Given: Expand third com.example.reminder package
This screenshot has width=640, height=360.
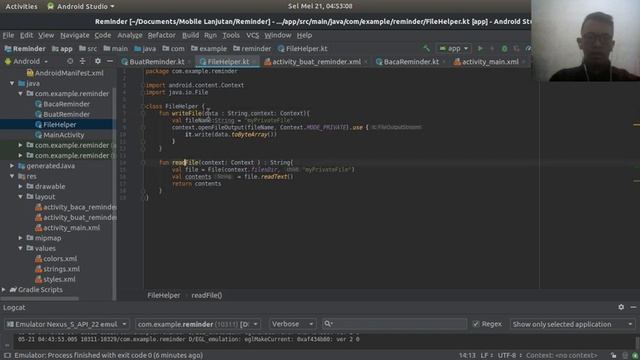Looking at the screenshot, I should tap(20, 156).
